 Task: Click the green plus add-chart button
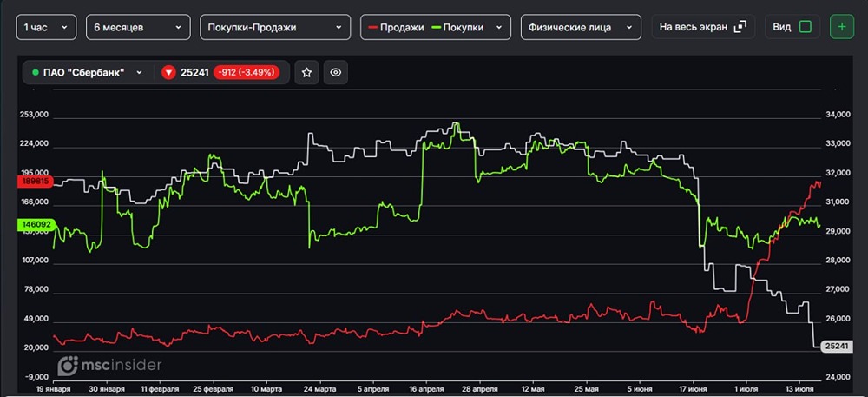841,27
